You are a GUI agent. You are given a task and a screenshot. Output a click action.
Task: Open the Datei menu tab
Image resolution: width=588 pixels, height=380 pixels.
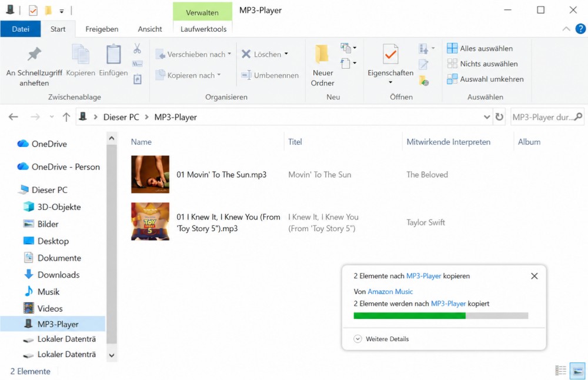[20, 29]
